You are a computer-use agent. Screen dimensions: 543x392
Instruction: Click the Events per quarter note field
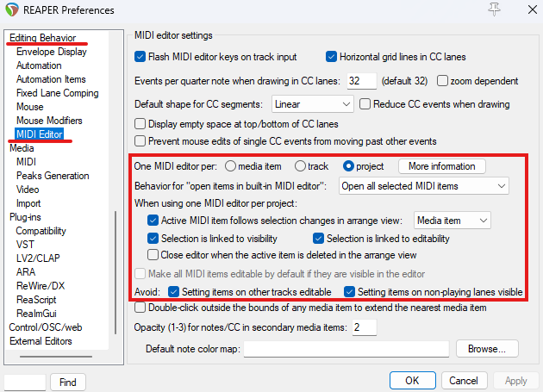click(x=361, y=81)
